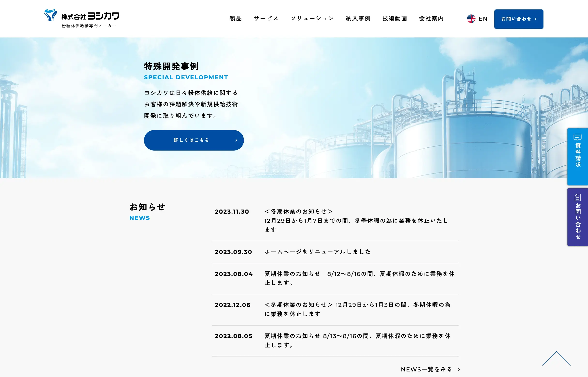Screen dimensions: 588x377
Task: Click the speech bubble icon in 資料請求 tab
Action: (577, 137)
